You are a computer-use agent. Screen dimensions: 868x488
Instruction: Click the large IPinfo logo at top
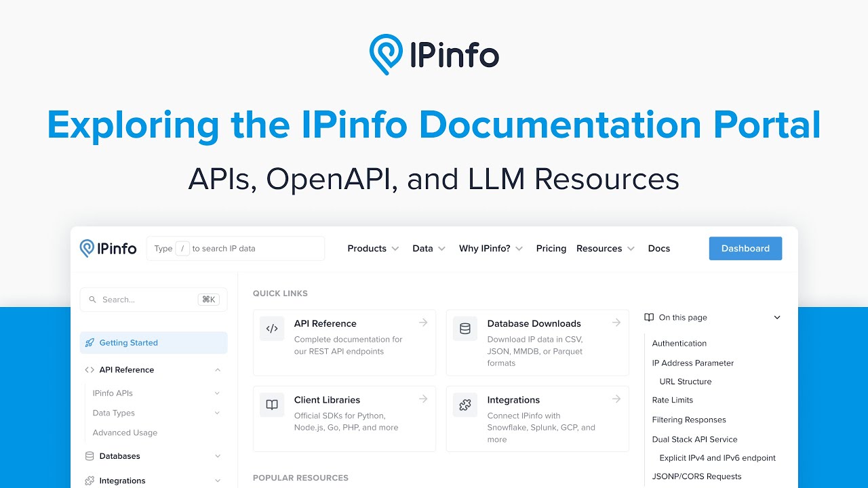click(x=434, y=55)
